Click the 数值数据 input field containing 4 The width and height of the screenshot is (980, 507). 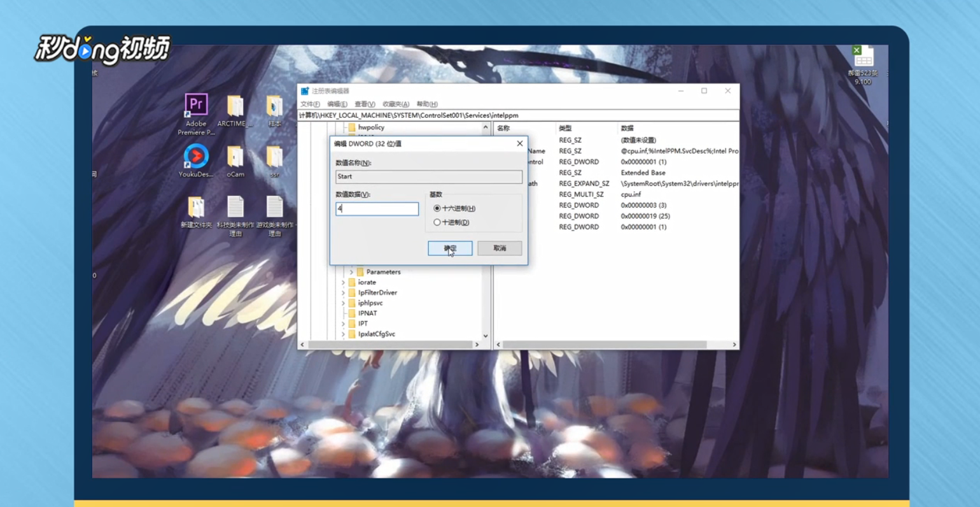pos(377,208)
